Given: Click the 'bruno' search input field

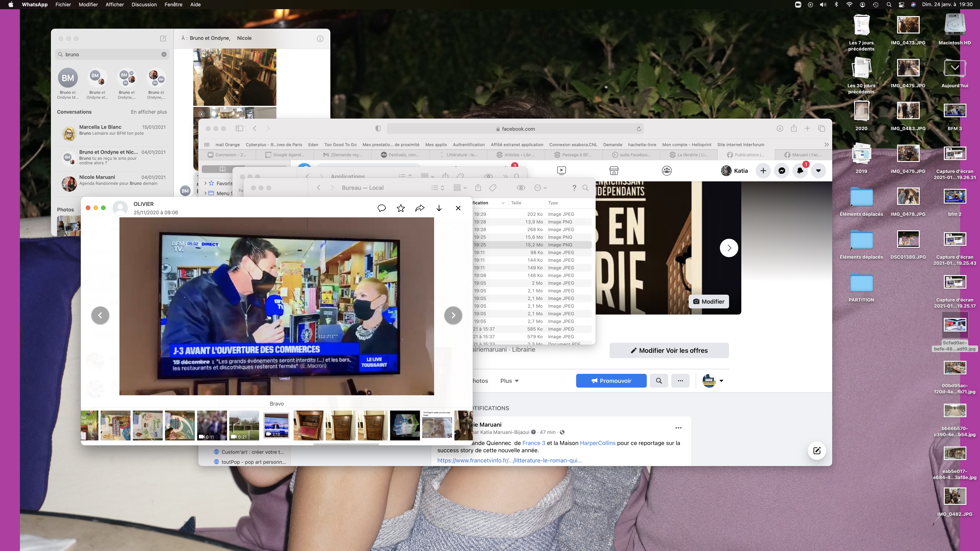Looking at the screenshot, I should coord(112,54).
